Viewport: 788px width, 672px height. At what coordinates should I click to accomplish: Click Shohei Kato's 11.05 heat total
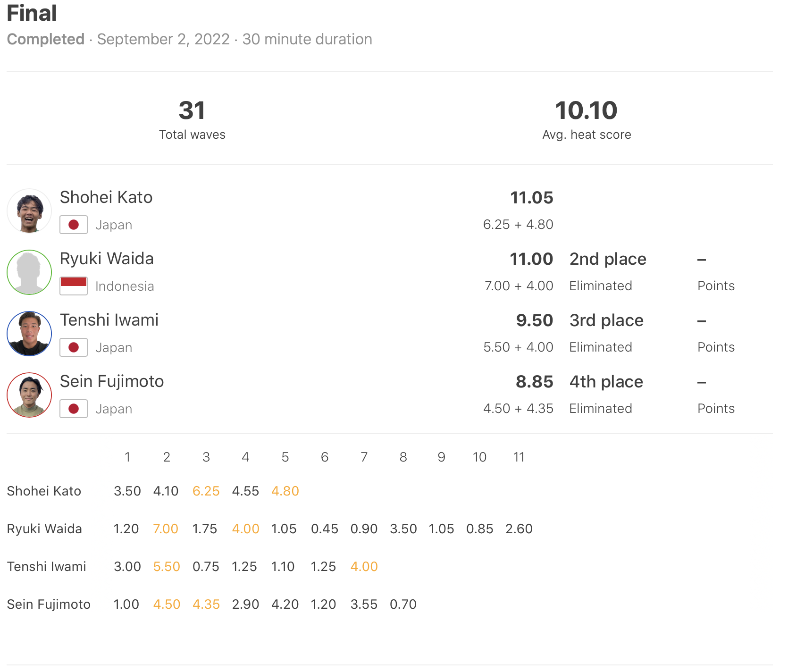[531, 198]
